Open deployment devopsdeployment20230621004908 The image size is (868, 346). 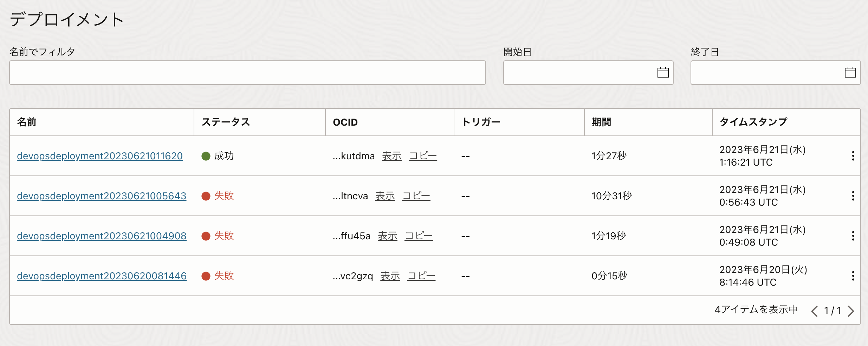(102, 236)
